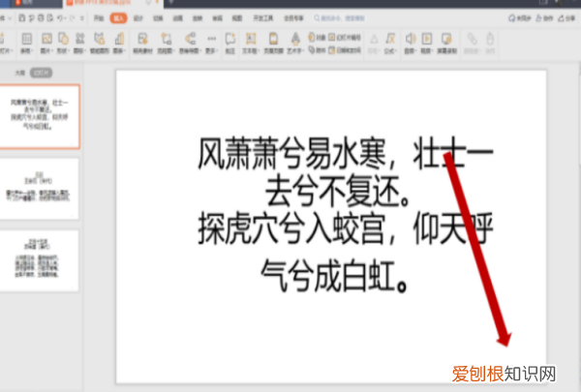The width and height of the screenshot is (581, 392).
Task: Switch to the 大纲 outline pane tab
Action: coord(19,73)
